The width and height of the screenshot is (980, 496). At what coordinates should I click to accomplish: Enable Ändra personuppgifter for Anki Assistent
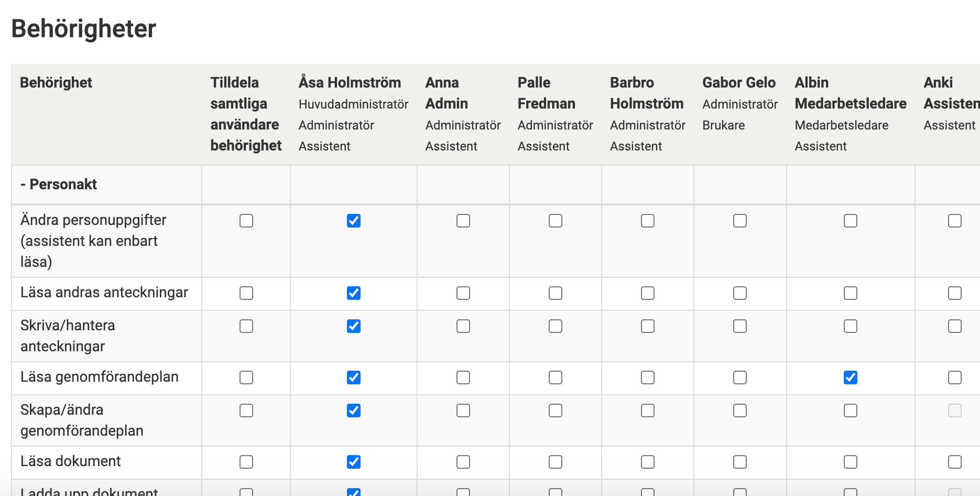[x=954, y=221]
